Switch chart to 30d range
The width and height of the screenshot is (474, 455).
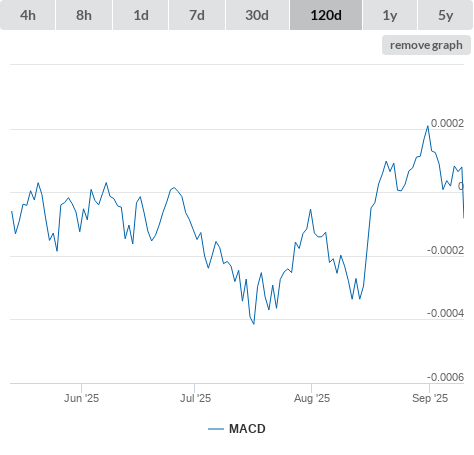[x=257, y=15]
